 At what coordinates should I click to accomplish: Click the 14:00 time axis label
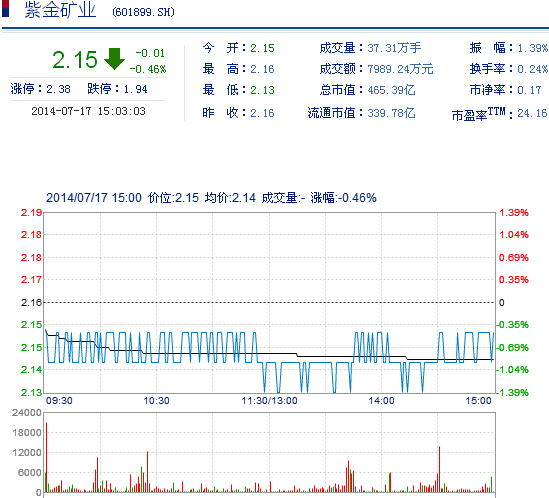point(381,401)
